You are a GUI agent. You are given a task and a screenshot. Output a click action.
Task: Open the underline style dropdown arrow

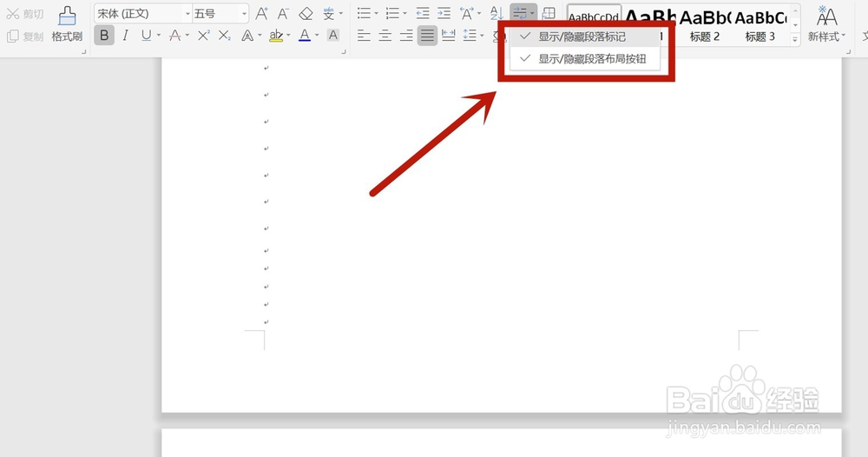(159, 36)
